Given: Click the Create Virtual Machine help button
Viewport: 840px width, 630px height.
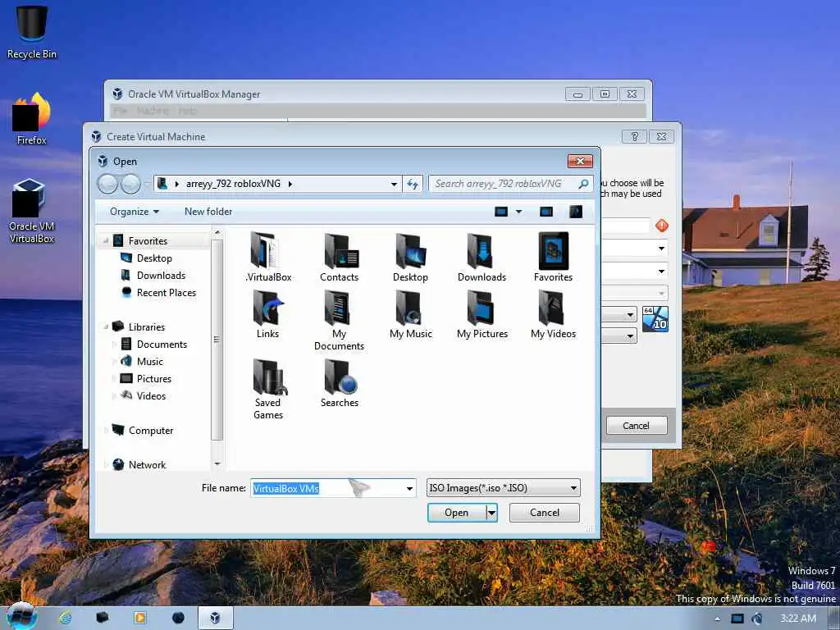Looking at the screenshot, I should [634, 137].
